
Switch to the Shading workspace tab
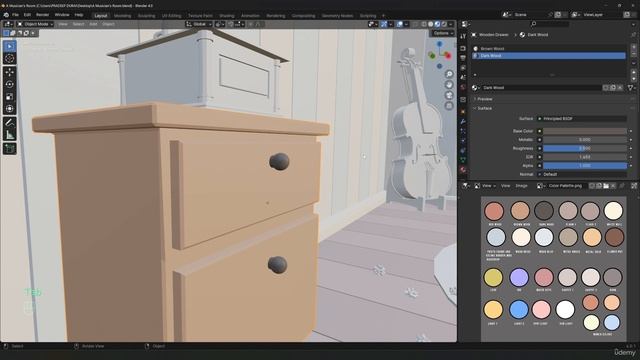(227, 16)
